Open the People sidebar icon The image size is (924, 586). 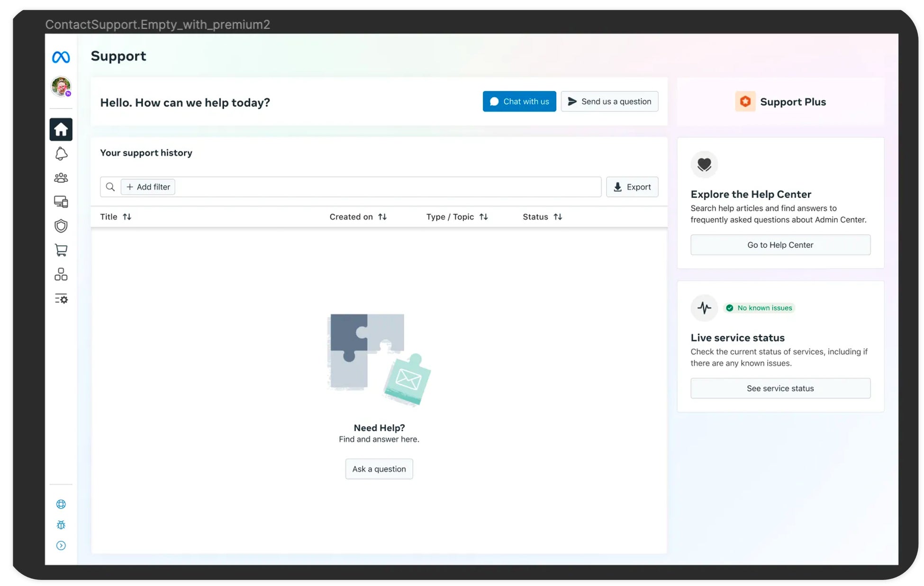pyautogui.click(x=61, y=178)
